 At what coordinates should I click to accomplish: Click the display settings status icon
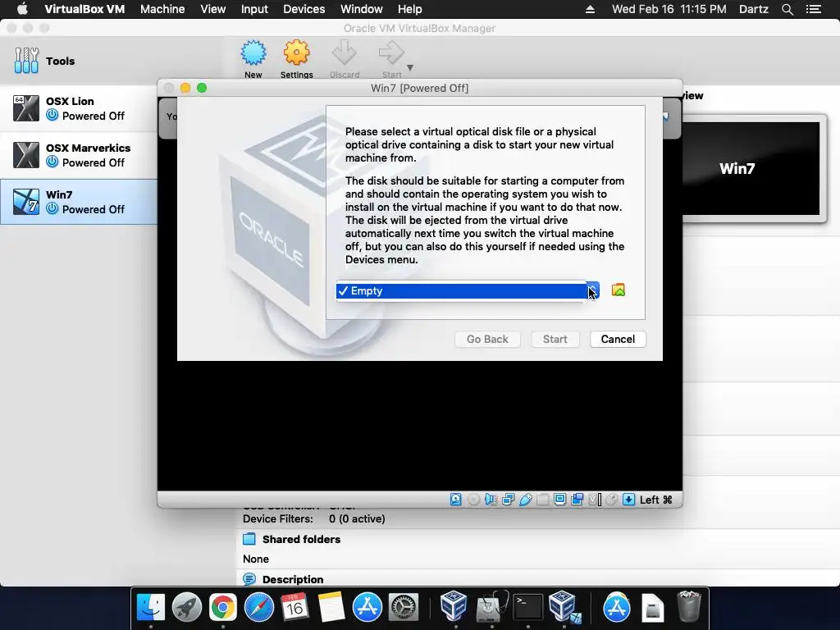[559, 500]
